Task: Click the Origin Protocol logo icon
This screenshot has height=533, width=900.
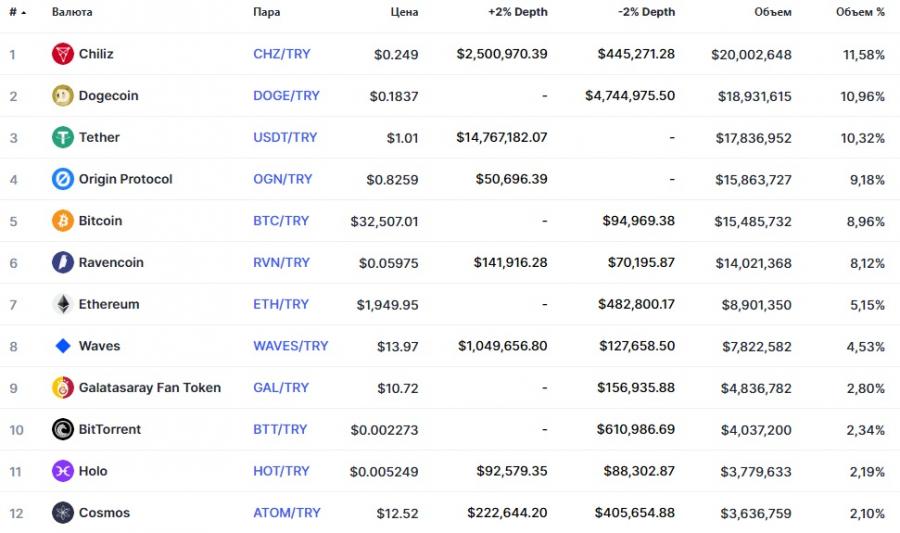Action: pos(63,179)
